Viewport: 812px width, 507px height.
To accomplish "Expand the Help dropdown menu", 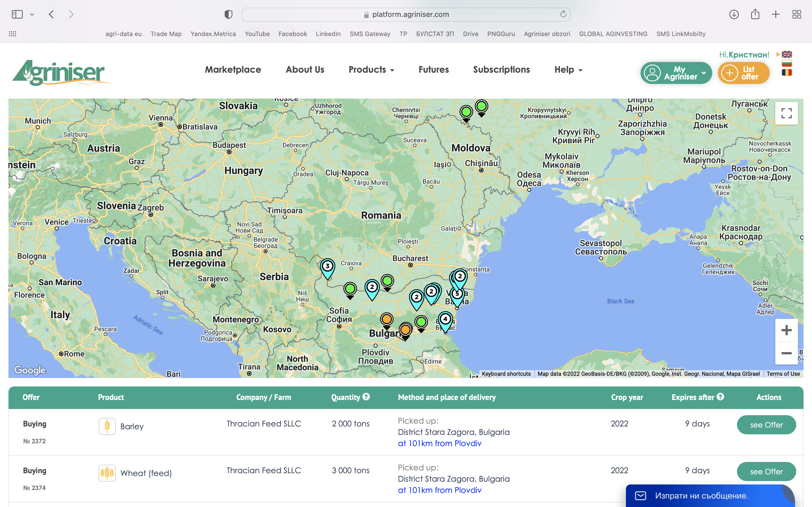I will point(568,70).
